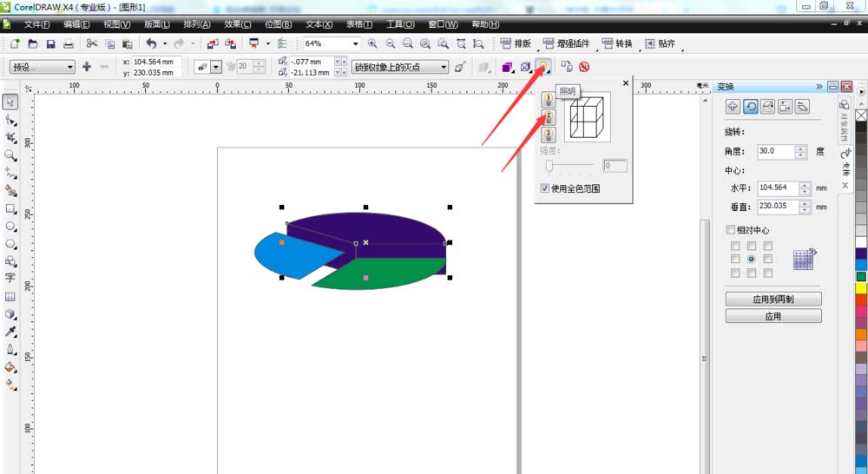Screen dimensions: 868x474
Task: Click the Export icon
Action: point(230,43)
